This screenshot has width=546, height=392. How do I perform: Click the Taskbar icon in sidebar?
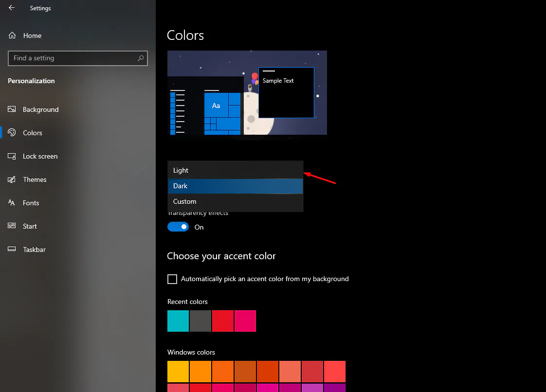pos(12,249)
